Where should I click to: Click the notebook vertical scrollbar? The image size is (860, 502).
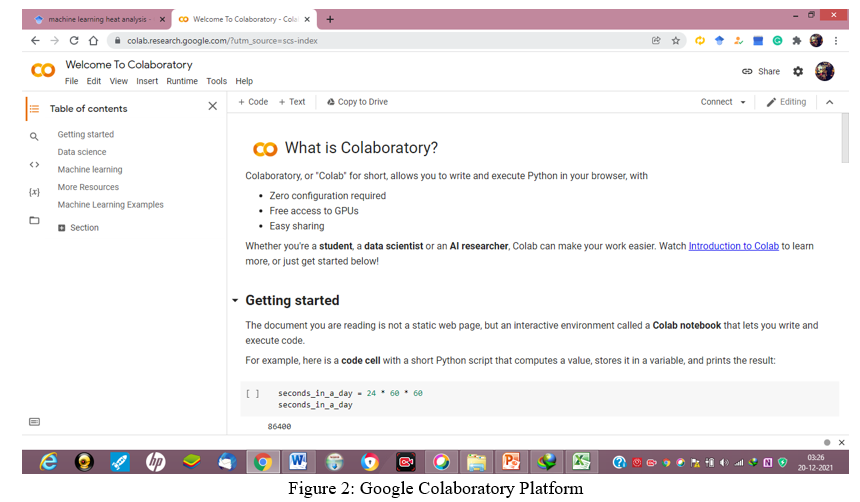point(845,138)
